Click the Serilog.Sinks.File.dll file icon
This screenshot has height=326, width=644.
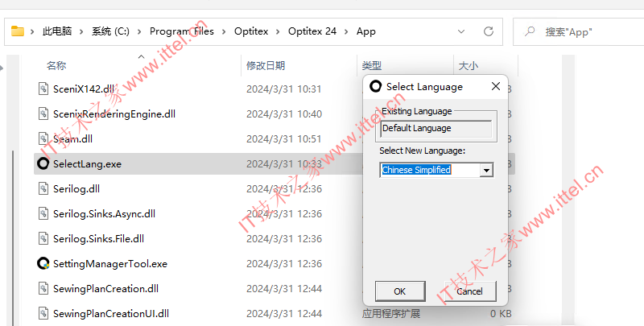(43, 238)
